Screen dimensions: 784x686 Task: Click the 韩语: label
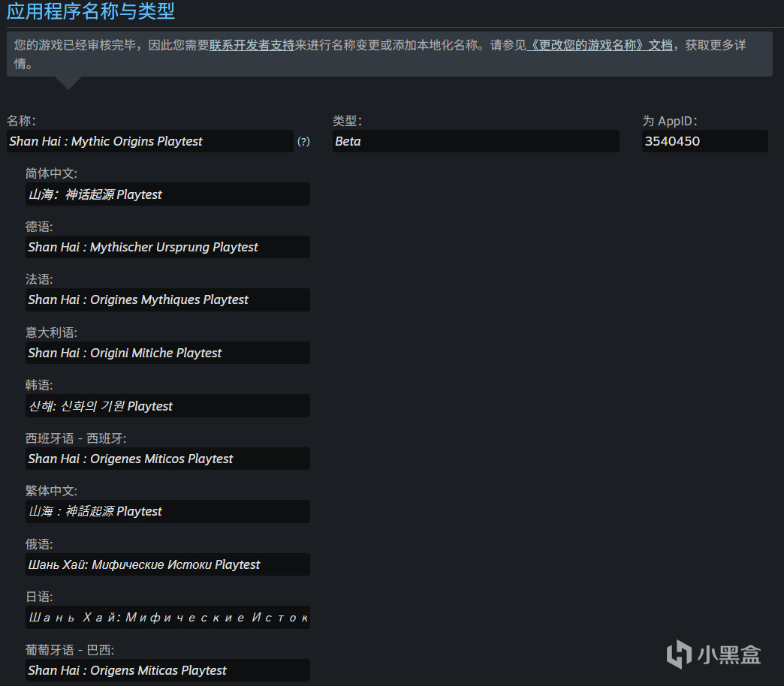pyautogui.click(x=39, y=385)
